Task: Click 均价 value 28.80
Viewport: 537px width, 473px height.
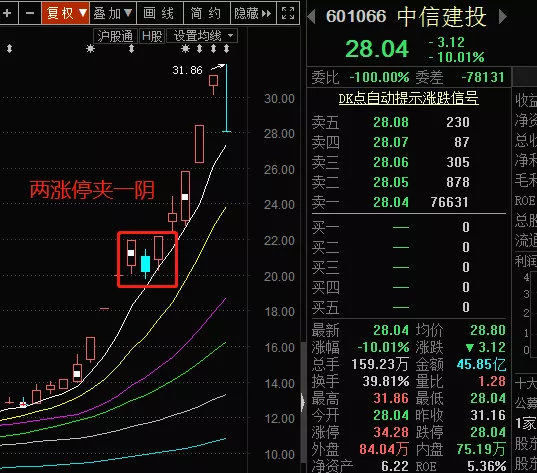Action: (x=488, y=331)
